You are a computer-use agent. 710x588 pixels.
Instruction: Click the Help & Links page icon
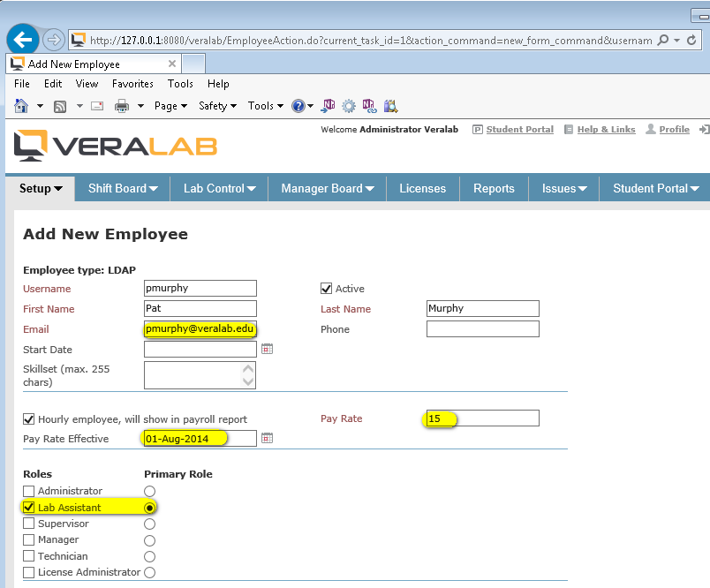pyautogui.click(x=569, y=130)
